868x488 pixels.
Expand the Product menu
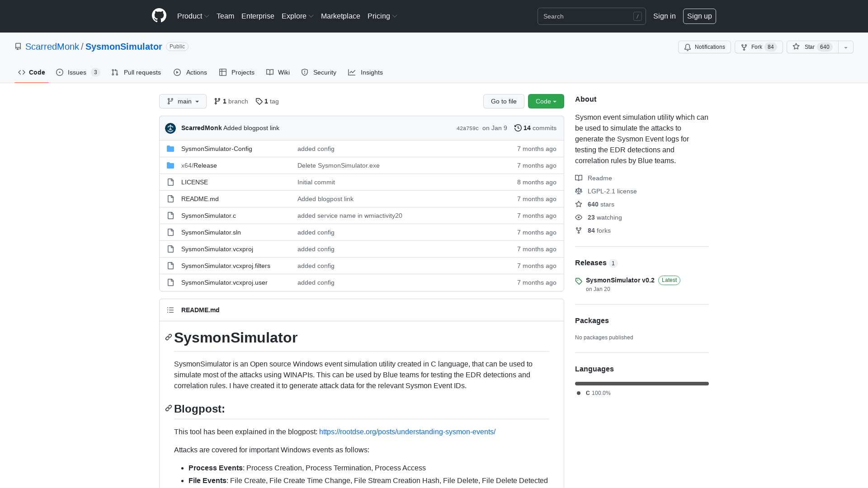click(x=193, y=16)
